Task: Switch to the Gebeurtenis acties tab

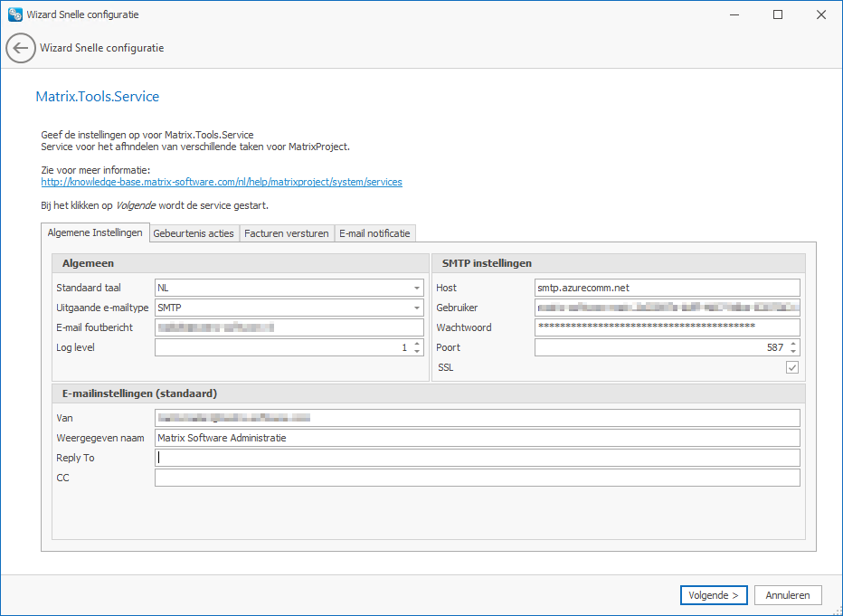Action: [x=194, y=232]
